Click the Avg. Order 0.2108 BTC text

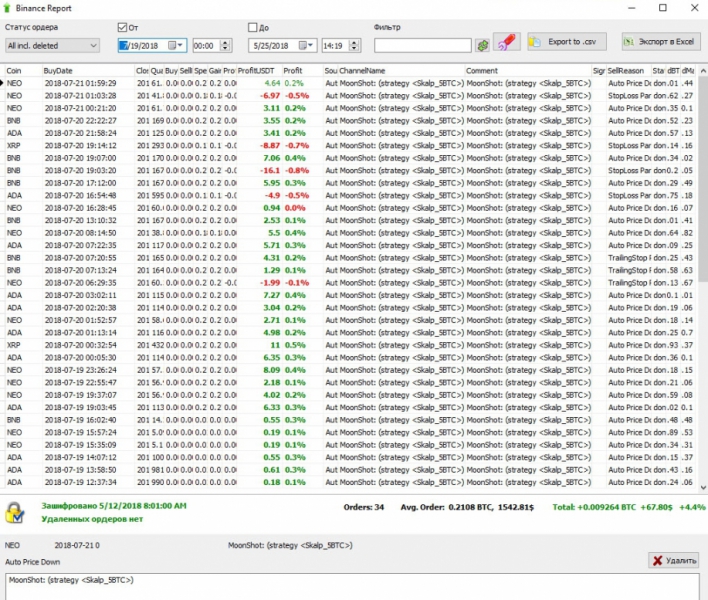click(467, 507)
